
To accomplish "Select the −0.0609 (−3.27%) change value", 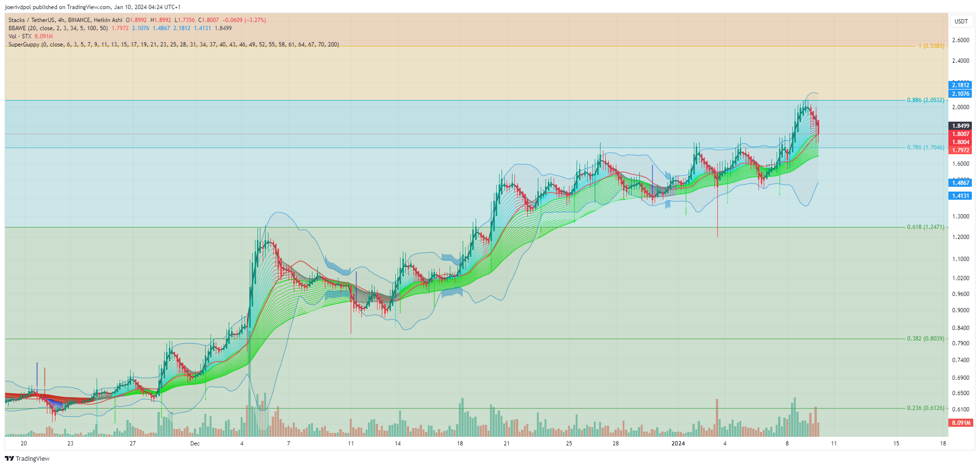I will [244, 20].
